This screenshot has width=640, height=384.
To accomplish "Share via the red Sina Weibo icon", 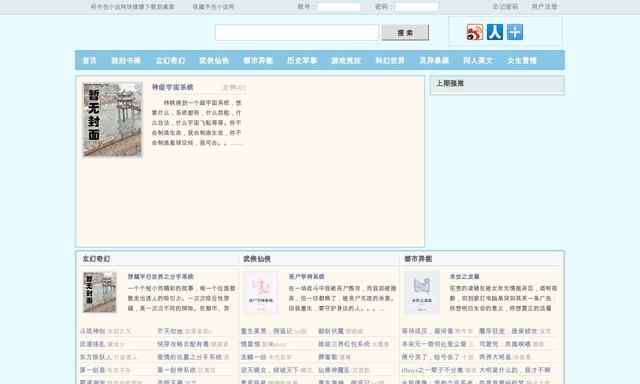I will coord(474,32).
